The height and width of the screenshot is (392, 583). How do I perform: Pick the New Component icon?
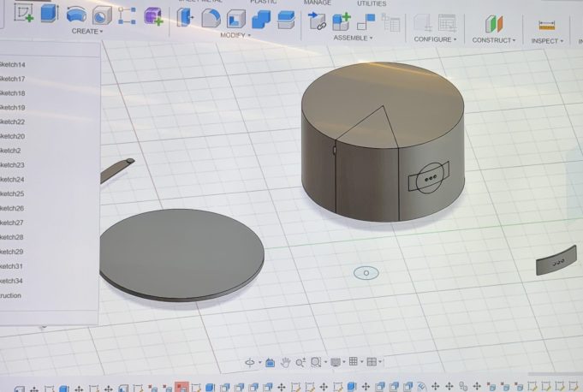click(x=341, y=21)
